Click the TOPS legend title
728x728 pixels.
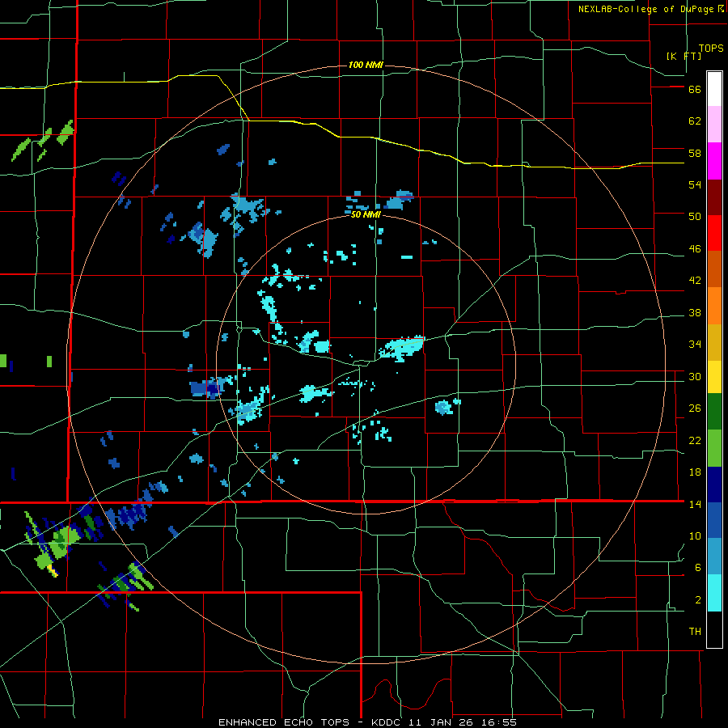(x=711, y=48)
